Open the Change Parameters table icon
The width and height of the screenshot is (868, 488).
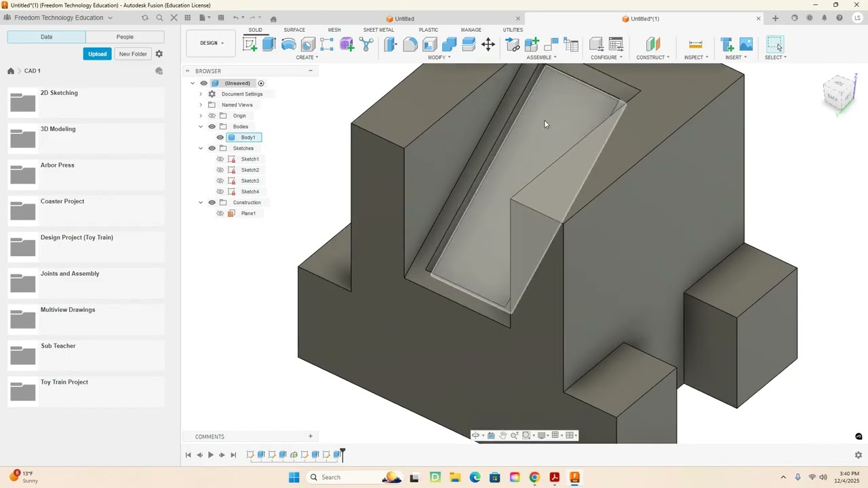tap(616, 45)
